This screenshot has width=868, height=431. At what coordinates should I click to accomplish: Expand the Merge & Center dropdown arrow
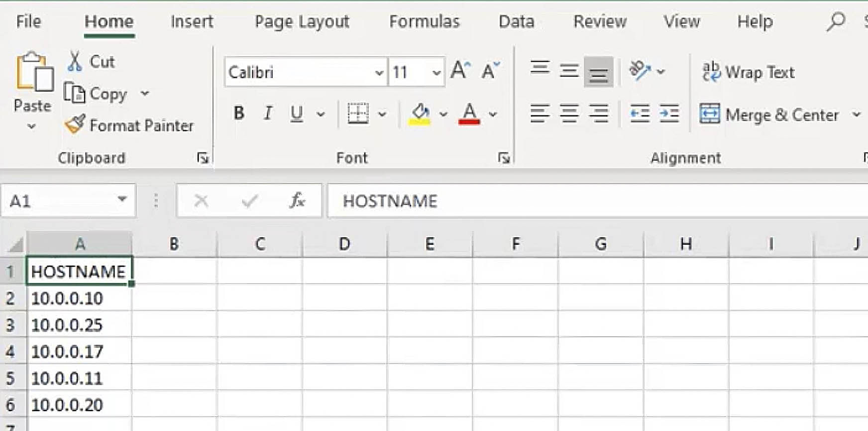tap(856, 114)
